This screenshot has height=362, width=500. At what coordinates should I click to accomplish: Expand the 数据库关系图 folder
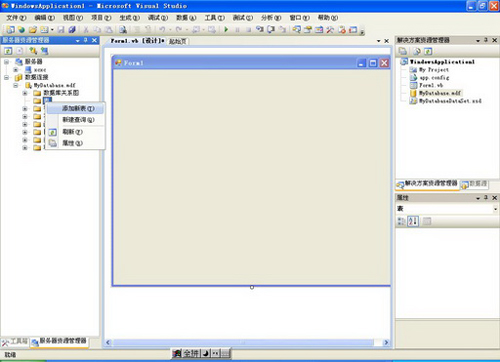tap(25, 93)
